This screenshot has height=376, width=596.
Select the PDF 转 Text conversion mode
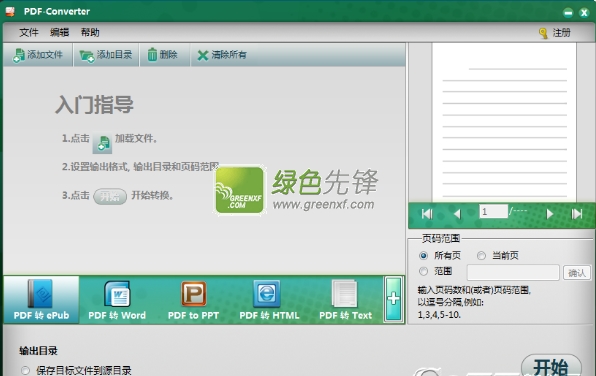pyautogui.click(x=345, y=300)
